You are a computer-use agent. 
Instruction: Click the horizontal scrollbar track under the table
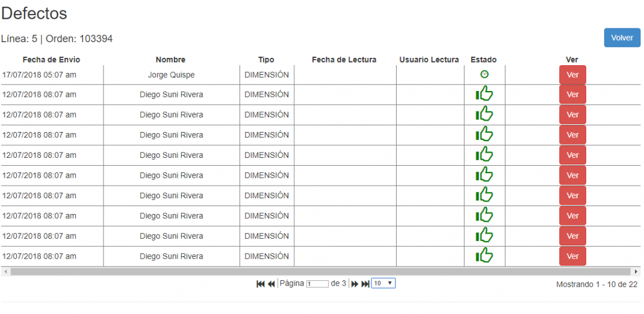click(319, 272)
